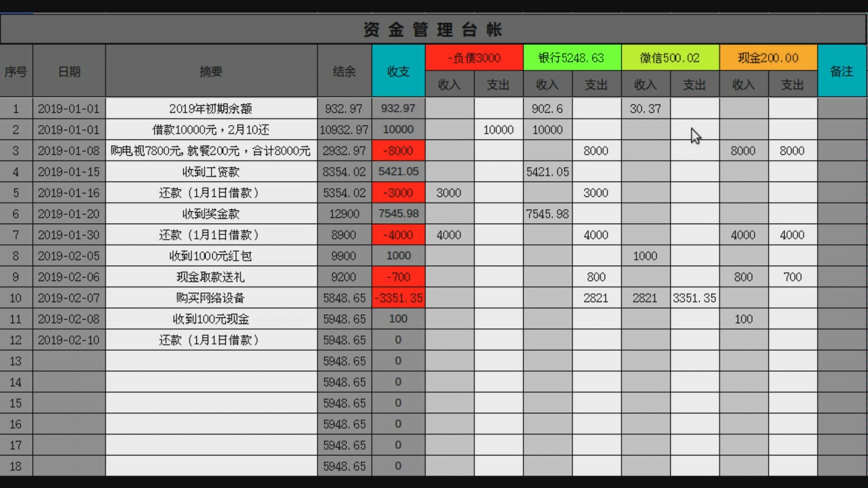This screenshot has height=488, width=868.
Task: Select the 10932.97 balance cell
Action: [344, 130]
